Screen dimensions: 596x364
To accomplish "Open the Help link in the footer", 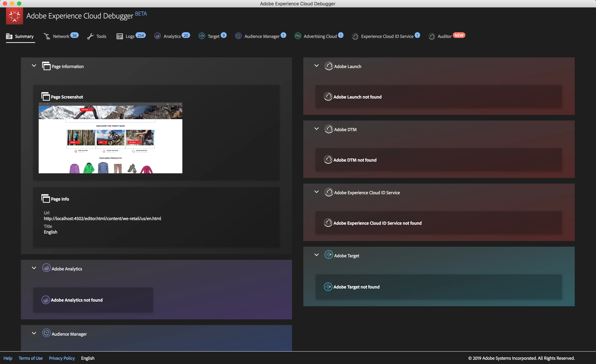I will (8, 358).
